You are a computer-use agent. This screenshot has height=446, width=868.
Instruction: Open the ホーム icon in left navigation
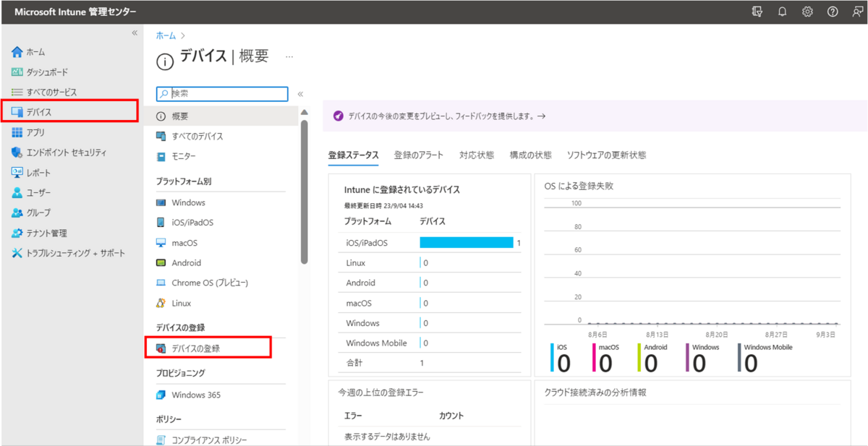pos(17,52)
